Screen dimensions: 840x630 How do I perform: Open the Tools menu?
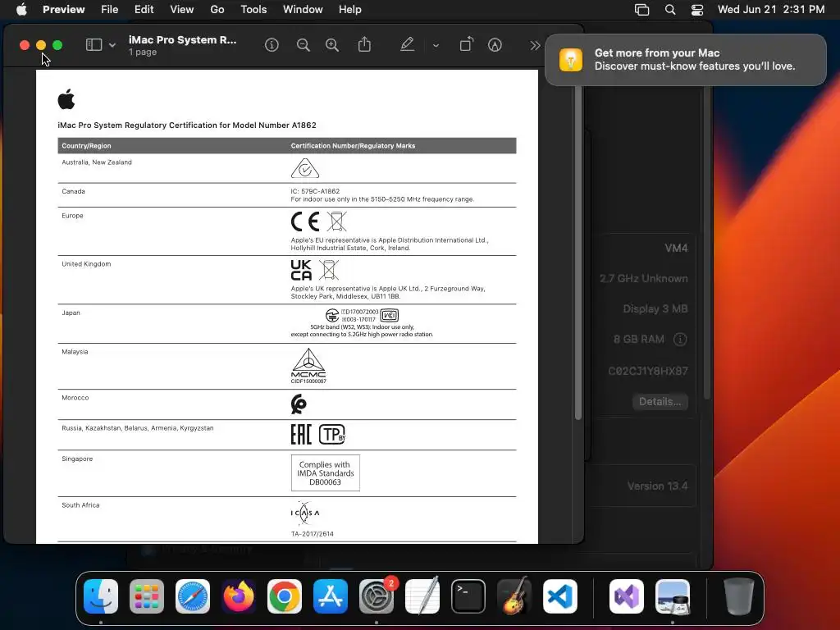click(253, 9)
